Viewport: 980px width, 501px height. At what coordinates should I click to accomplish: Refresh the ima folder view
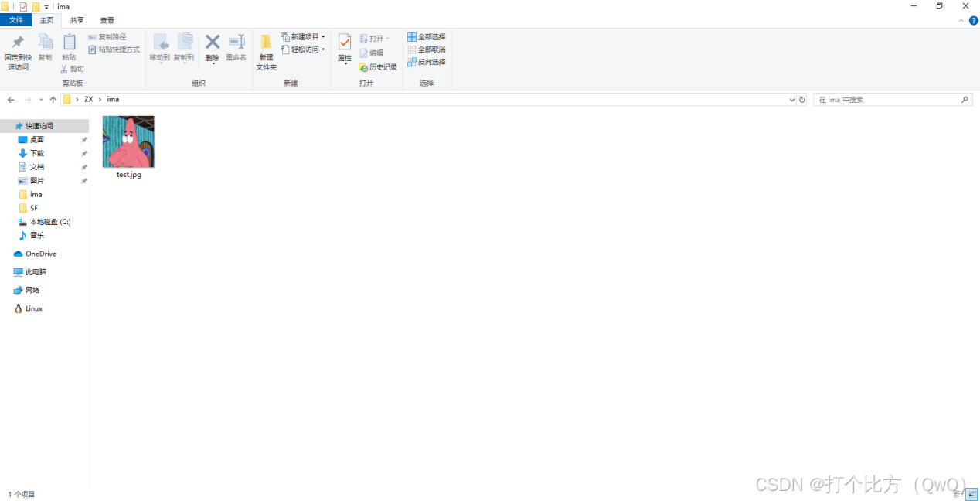(x=802, y=100)
